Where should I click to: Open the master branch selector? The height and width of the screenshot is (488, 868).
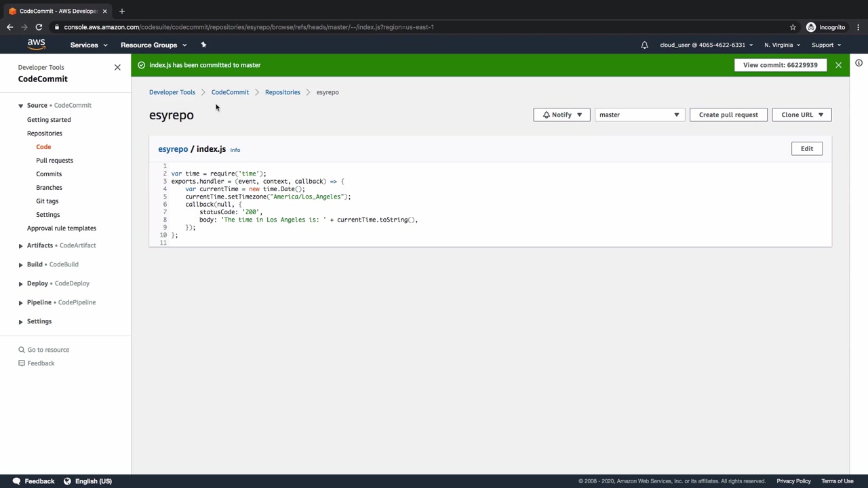coord(639,115)
